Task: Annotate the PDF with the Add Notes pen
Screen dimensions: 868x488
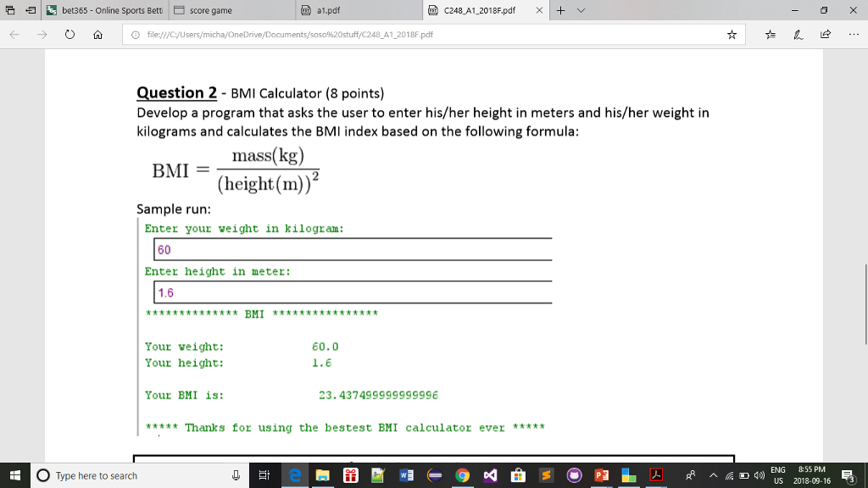Action: (797, 36)
